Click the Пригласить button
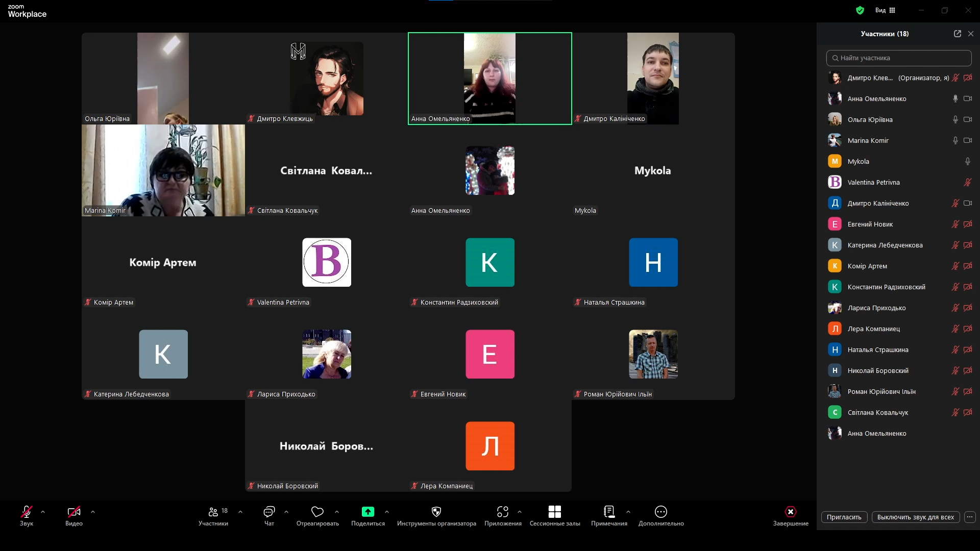Image resolution: width=980 pixels, height=551 pixels. (x=844, y=517)
